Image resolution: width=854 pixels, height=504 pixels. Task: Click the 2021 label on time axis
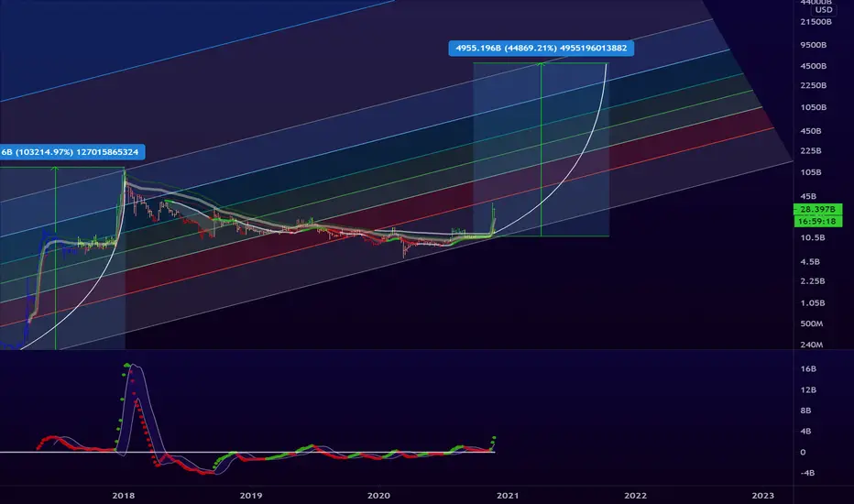[x=507, y=495]
